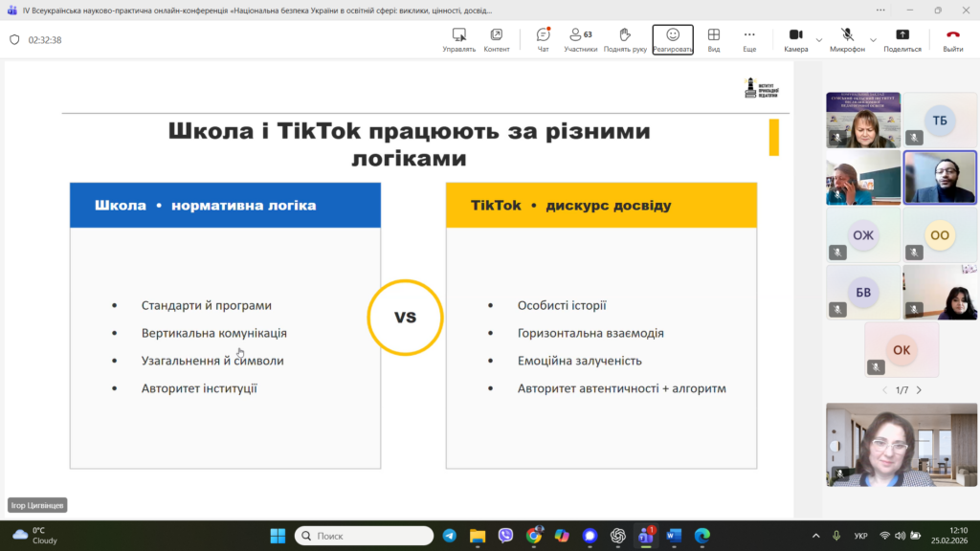Toggle the system volume icon in tray

(902, 536)
